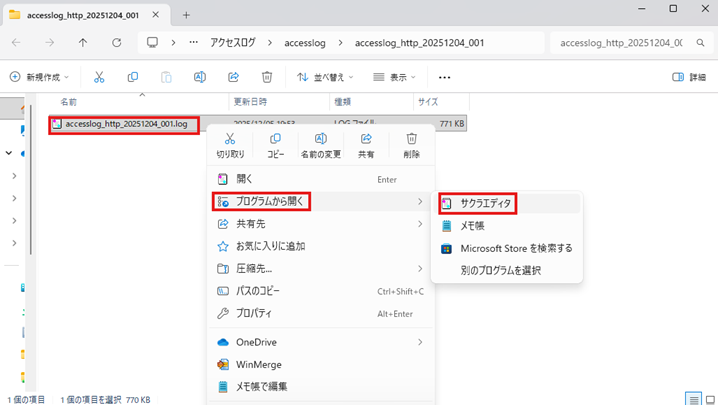This screenshot has height=405, width=718.
Task: Open the 新規作成 dropdown
Action: click(39, 77)
